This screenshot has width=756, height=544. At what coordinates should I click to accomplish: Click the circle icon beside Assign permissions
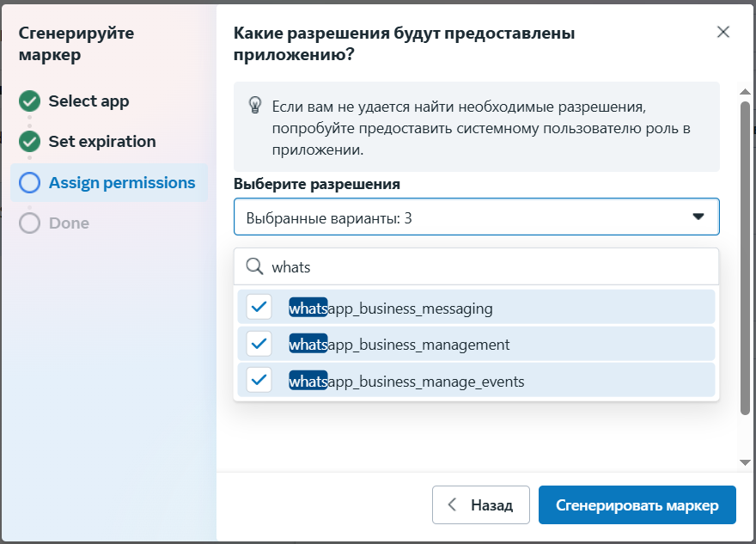tap(29, 183)
